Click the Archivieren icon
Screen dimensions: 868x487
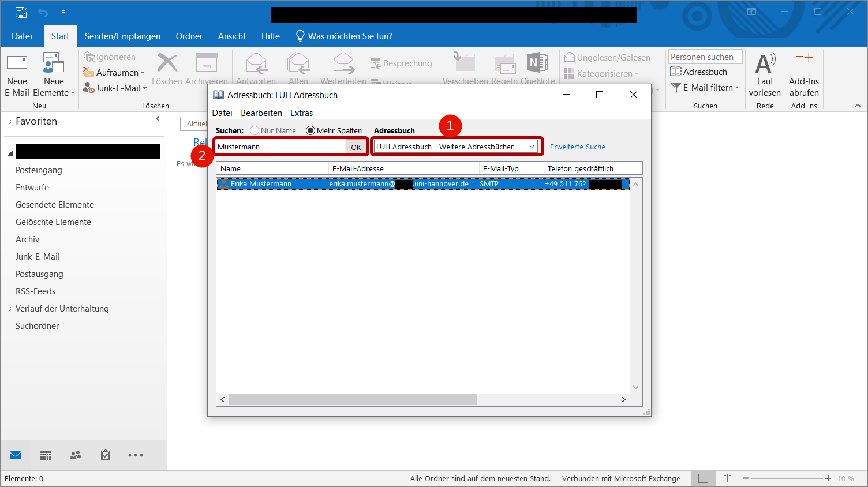[206, 62]
